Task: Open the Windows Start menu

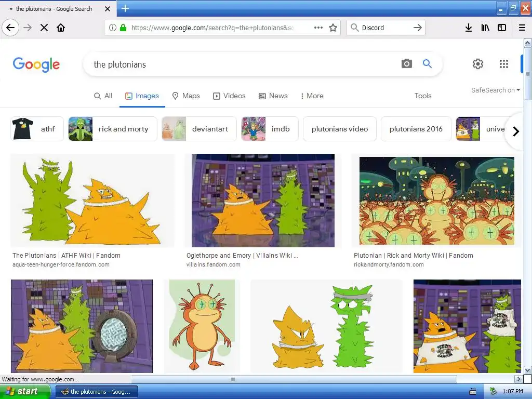Action: pos(25,392)
